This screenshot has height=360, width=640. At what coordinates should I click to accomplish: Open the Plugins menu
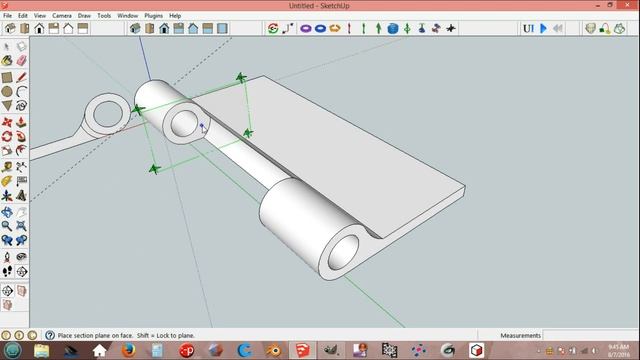(x=153, y=16)
